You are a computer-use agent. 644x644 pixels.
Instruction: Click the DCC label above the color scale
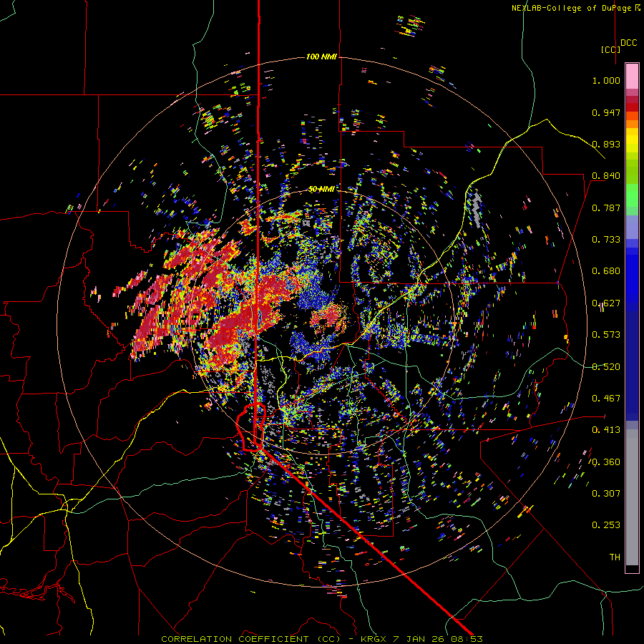click(x=628, y=43)
